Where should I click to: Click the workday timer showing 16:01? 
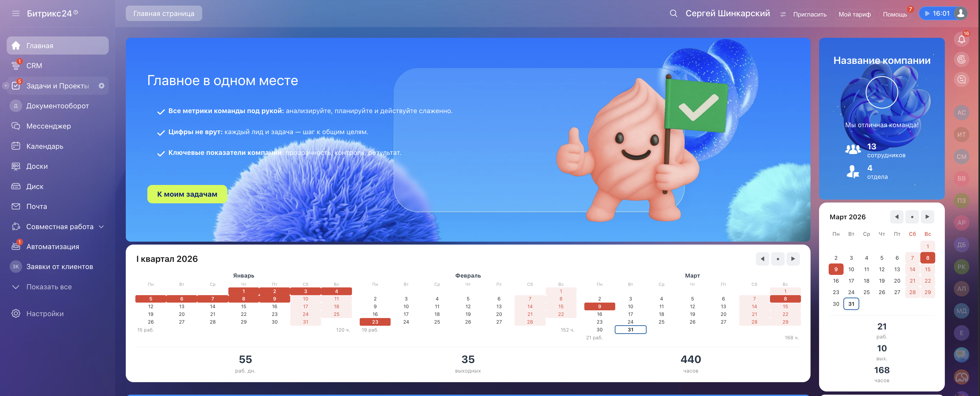tap(937, 13)
